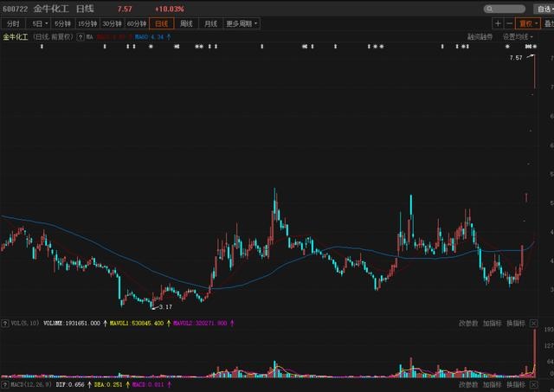Switch to the 60分钟 period tab

pyautogui.click(x=137, y=23)
